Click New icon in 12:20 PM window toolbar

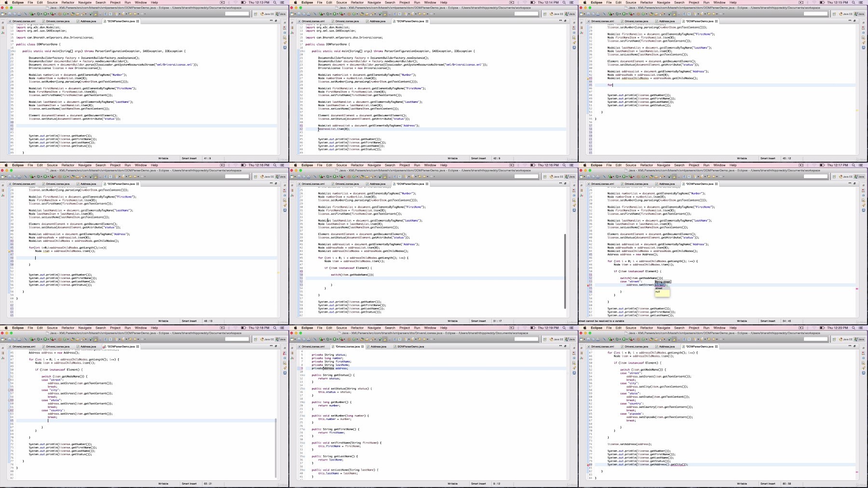(x=581, y=339)
